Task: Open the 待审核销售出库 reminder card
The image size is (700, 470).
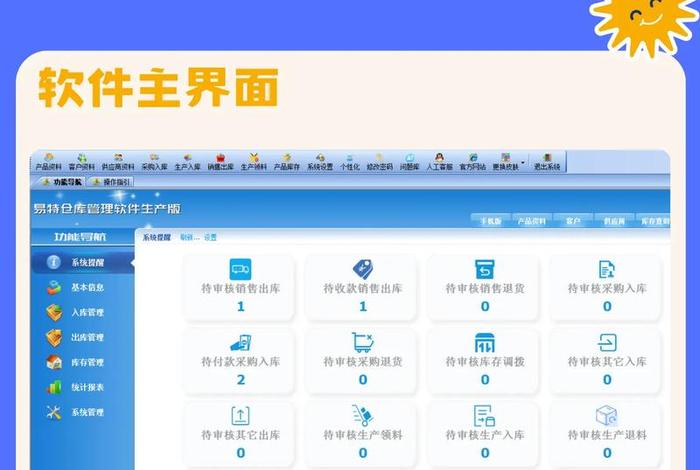Action: coord(240,287)
